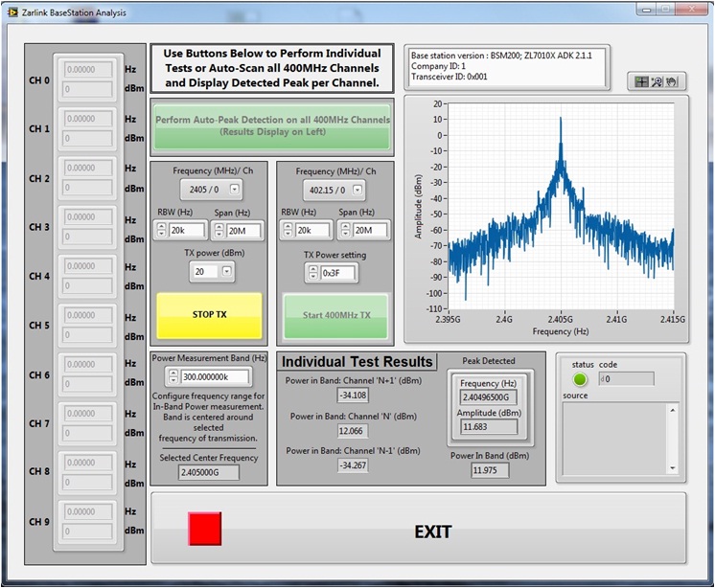Decrement the 2.4GHz Span value stepper

coord(218,235)
